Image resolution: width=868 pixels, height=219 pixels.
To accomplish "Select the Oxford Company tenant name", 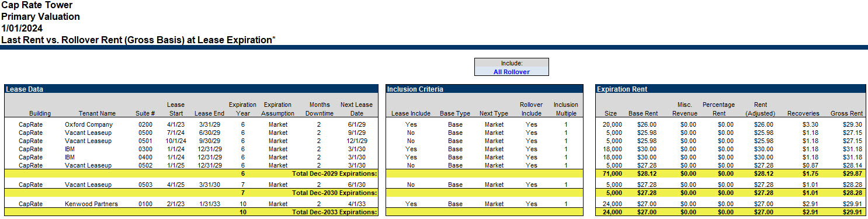I will point(89,124).
